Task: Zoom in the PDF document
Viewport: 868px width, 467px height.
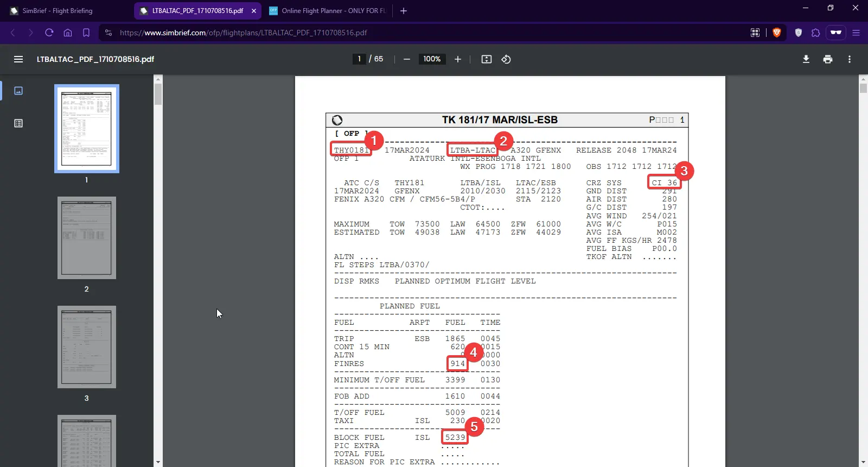Action: point(458,59)
